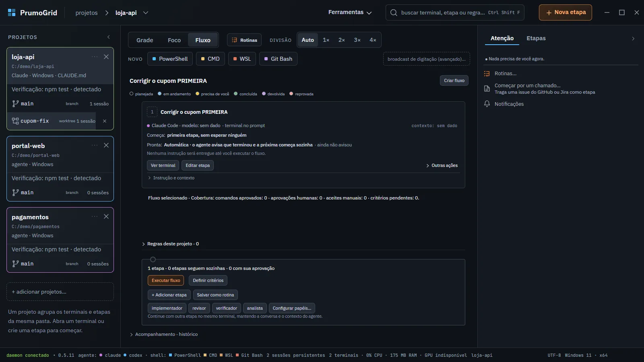This screenshot has width=644, height=362.
Task: Click the Criar fluxo button
Action: pyautogui.click(x=454, y=80)
